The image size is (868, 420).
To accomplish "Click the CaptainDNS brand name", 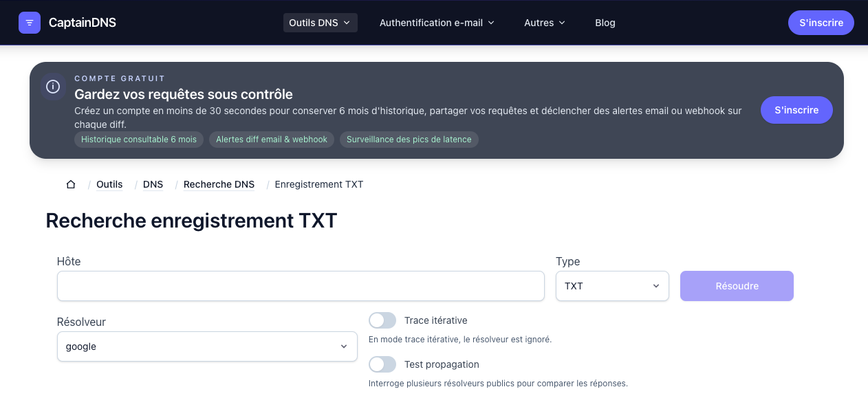I will click(82, 23).
